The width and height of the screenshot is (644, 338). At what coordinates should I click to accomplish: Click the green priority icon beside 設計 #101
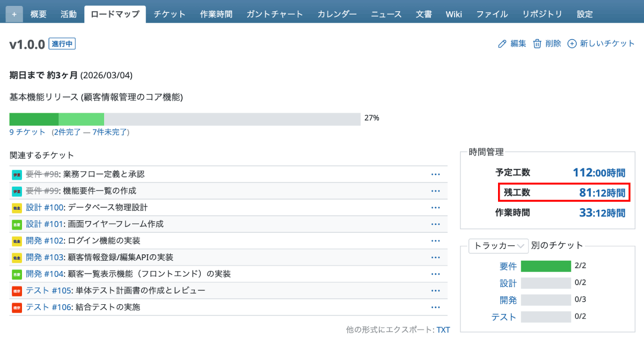17,224
